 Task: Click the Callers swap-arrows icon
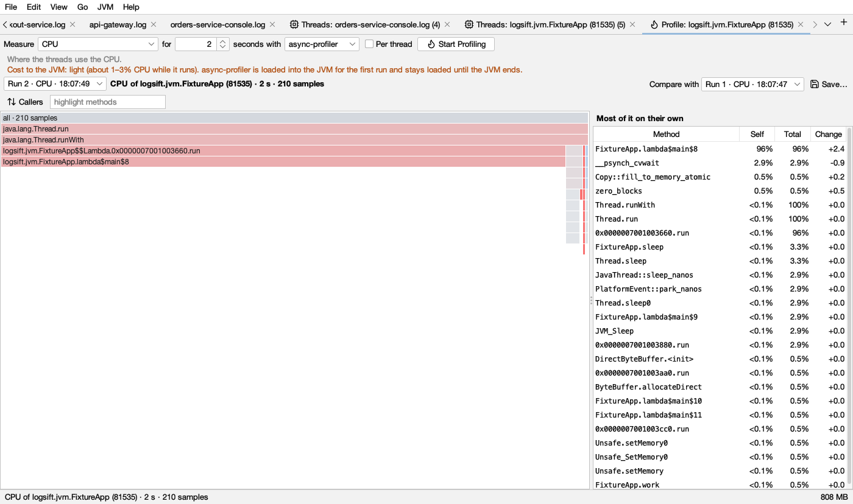click(x=11, y=102)
